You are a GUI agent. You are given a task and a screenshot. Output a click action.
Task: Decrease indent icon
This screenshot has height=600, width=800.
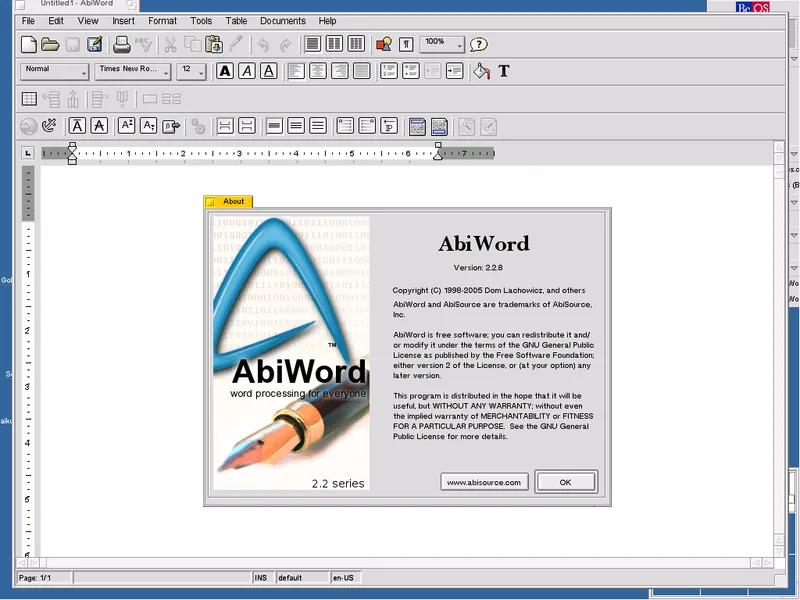432,71
